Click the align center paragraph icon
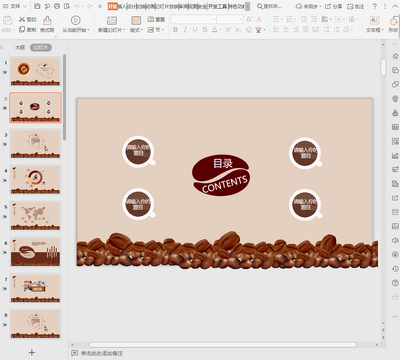This screenshot has height=360, width=400. click(286, 30)
